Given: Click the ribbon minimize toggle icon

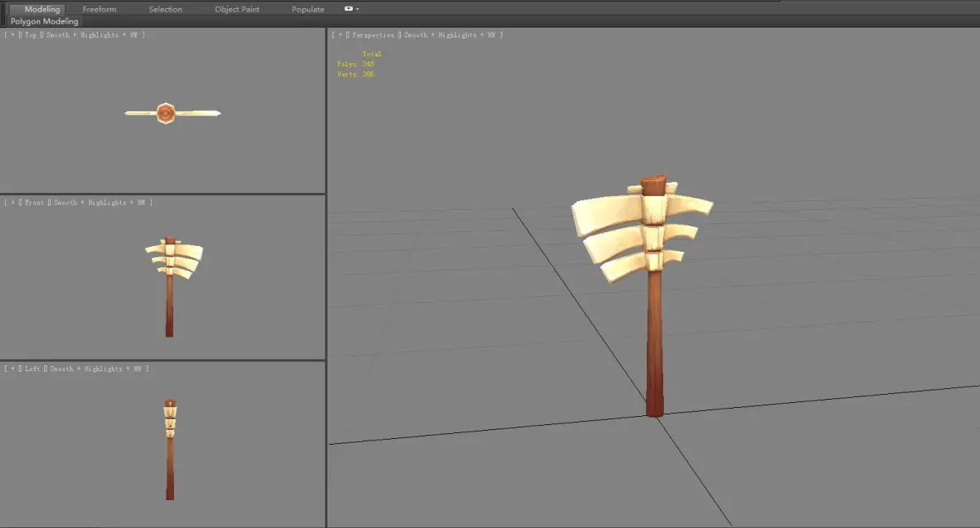Looking at the screenshot, I should [349, 9].
